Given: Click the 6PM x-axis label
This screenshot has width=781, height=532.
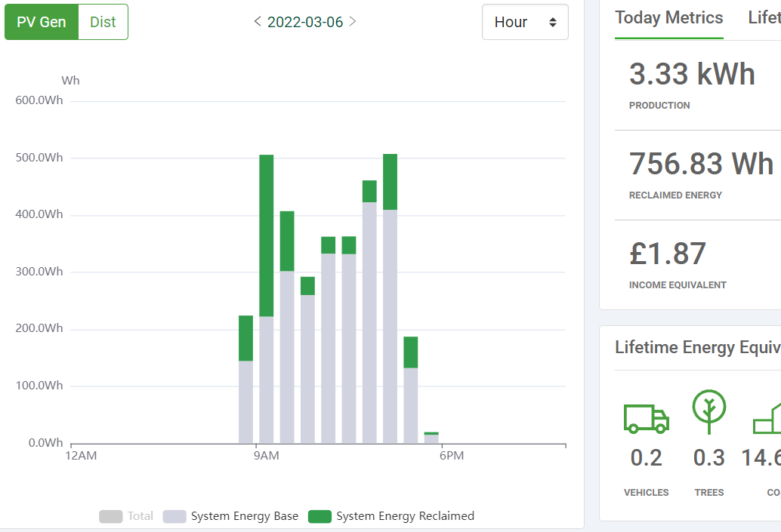Looking at the screenshot, I should [x=452, y=456].
